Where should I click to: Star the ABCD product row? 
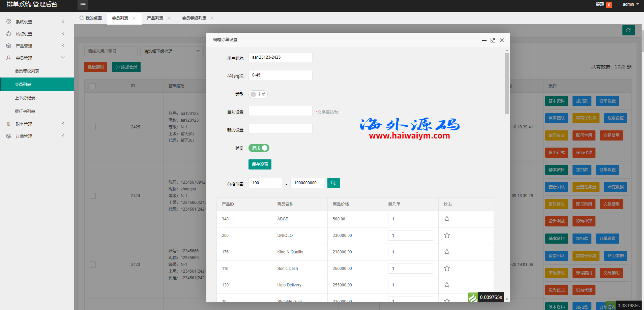tap(447, 219)
